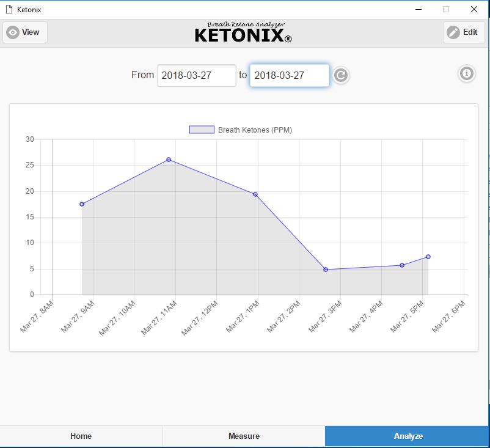Click Breath Ketones (PPM) legend label
The height and width of the screenshot is (448, 490).
255,130
